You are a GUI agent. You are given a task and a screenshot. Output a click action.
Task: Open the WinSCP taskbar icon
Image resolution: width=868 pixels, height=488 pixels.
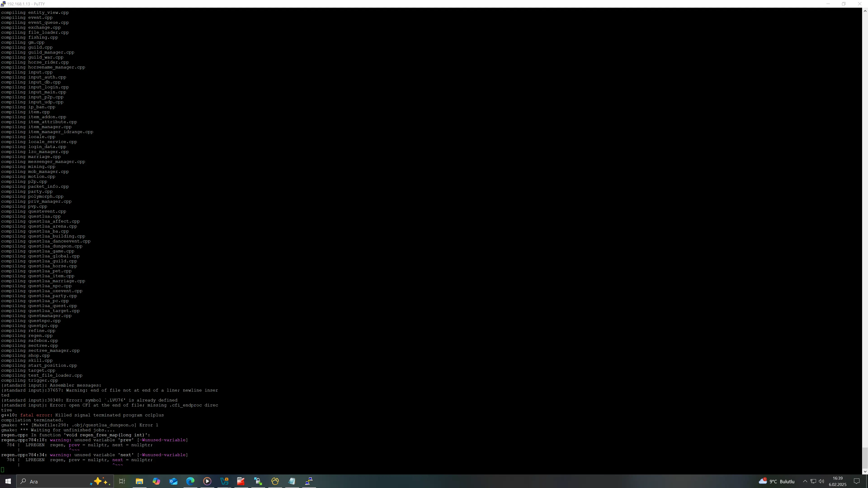(x=258, y=481)
